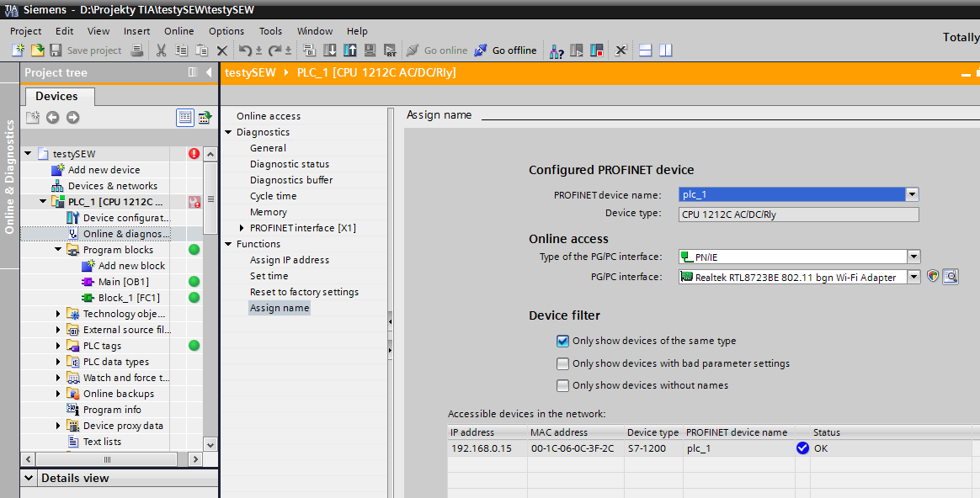
Task: Open Reset to factory settings
Action: click(x=305, y=292)
